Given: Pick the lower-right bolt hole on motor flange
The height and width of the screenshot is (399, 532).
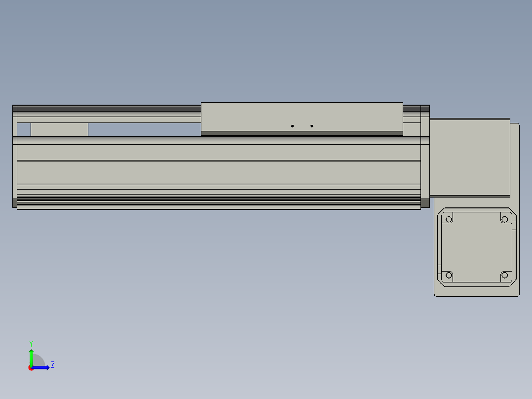Looking at the screenshot, I should pyautogui.click(x=504, y=275).
